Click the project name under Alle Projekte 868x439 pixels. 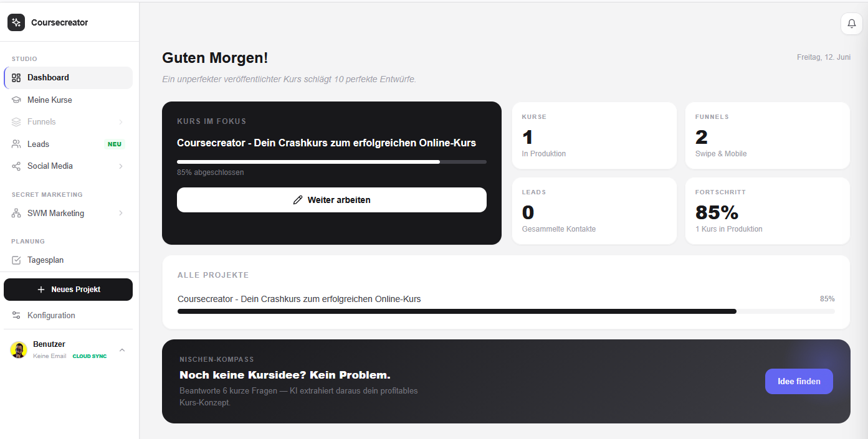[299, 299]
